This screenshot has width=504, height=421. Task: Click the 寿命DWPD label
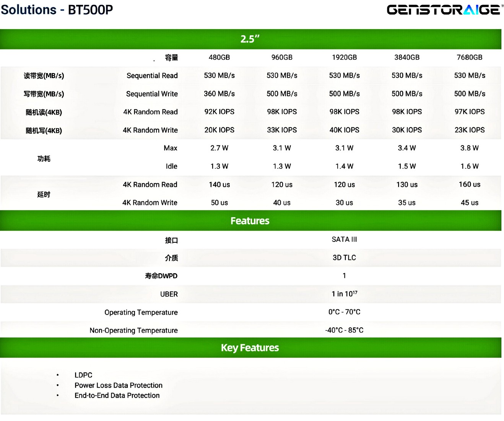[x=161, y=276]
